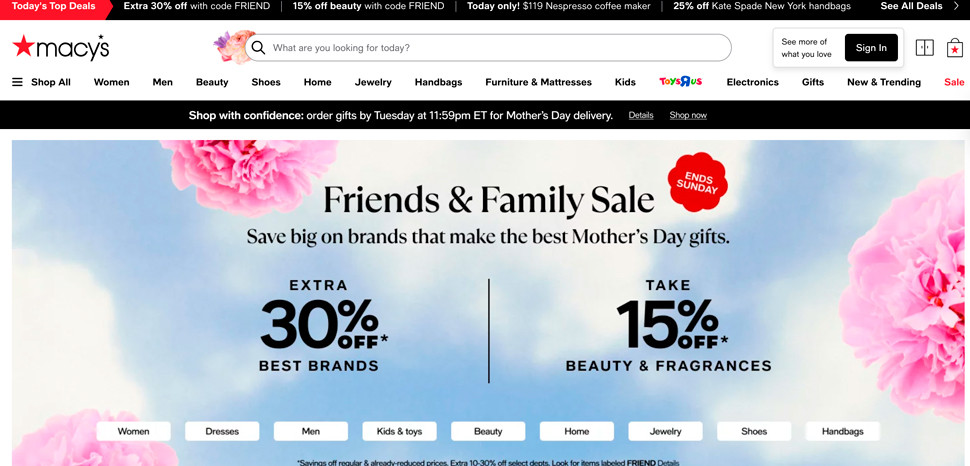The height and width of the screenshot is (466, 970).
Task: Click the search magnifier icon
Action: click(259, 48)
